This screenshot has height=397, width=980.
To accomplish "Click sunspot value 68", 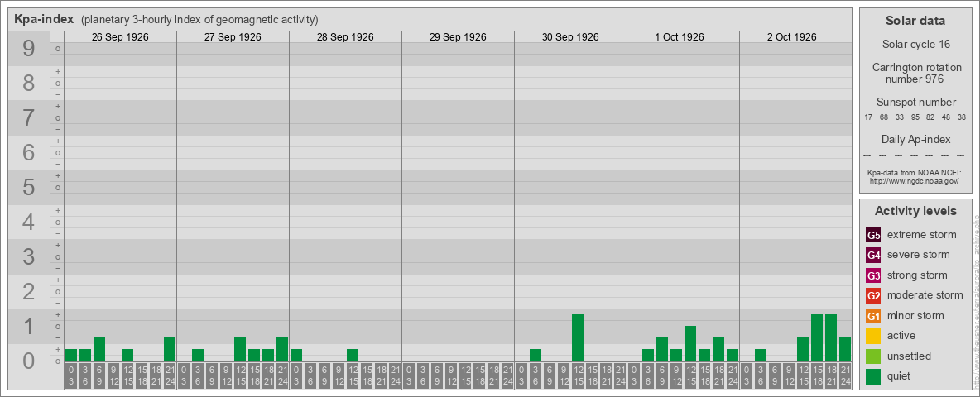I will click(884, 117).
